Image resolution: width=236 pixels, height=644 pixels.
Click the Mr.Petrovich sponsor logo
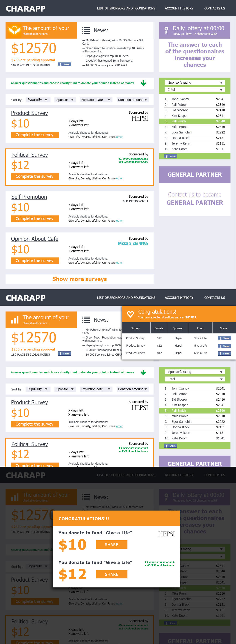pos(135,201)
